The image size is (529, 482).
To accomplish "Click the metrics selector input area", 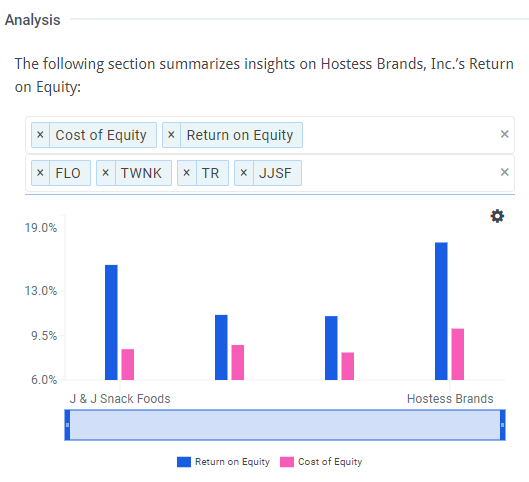I will [398, 135].
